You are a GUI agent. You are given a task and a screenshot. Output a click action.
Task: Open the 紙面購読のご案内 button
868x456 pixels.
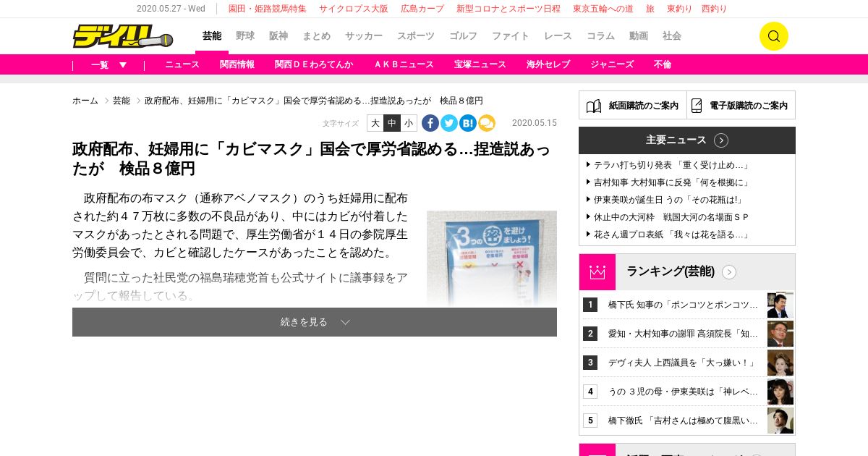(x=633, y=105)
